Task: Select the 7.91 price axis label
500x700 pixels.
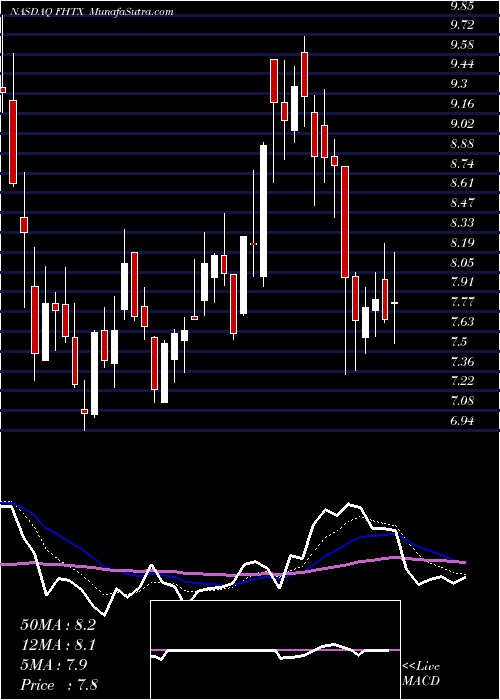Action: (461, 282)
